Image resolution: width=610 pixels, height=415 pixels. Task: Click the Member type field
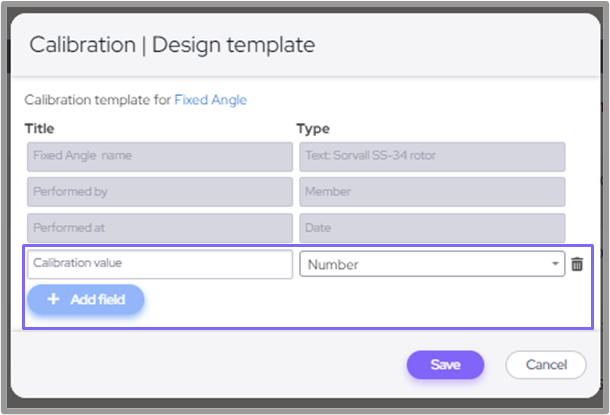[x=432, y=192]
